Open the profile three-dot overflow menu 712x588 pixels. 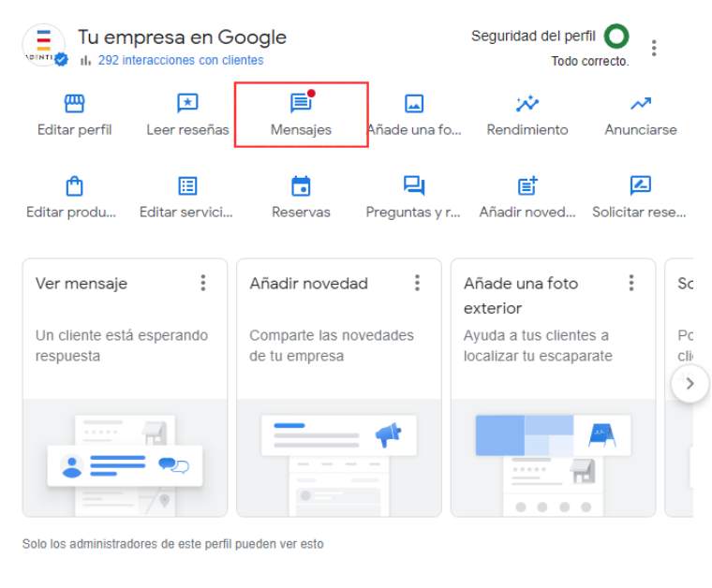(x=654, y=48)
